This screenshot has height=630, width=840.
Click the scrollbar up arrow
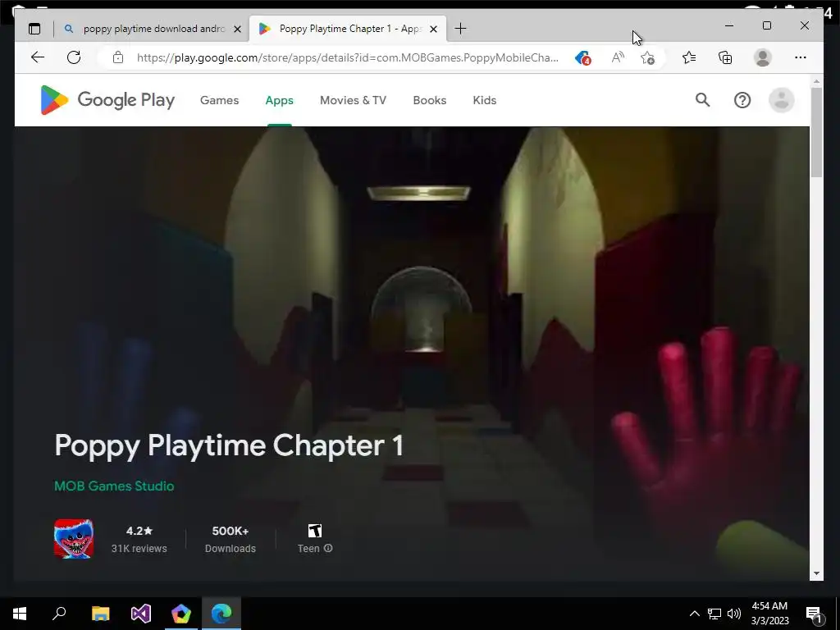click(816, 81)
